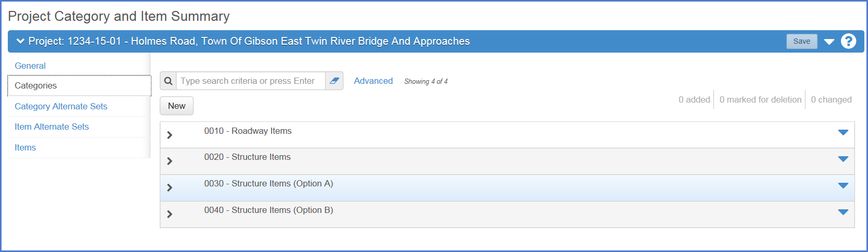The image size is (868, 252).
Task: Switch to the General tab
Action: pyautogui.click(x=30, y=66)
